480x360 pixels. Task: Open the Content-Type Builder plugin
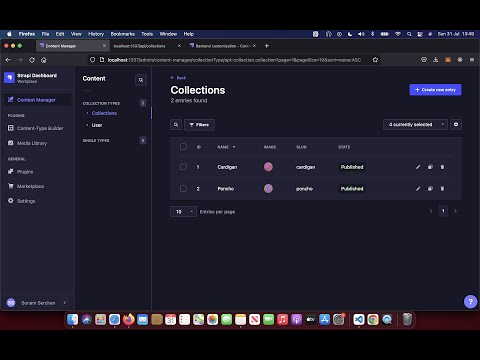(37, 128)
